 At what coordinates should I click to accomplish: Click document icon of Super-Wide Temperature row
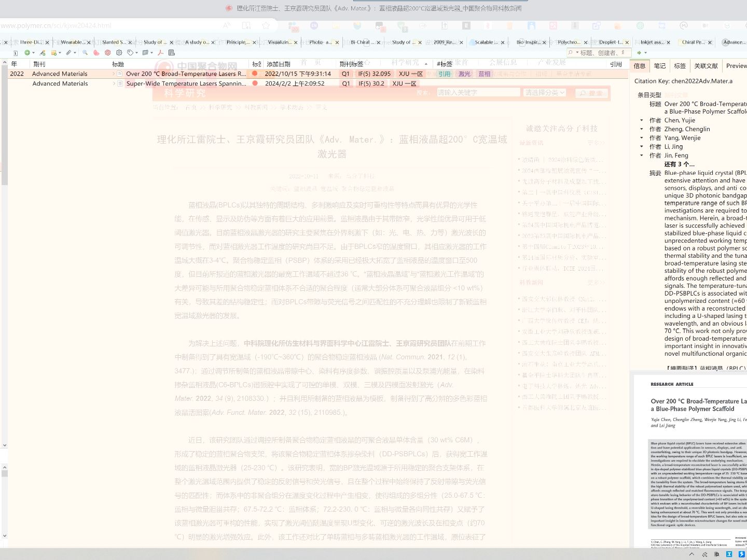[120, 83]
